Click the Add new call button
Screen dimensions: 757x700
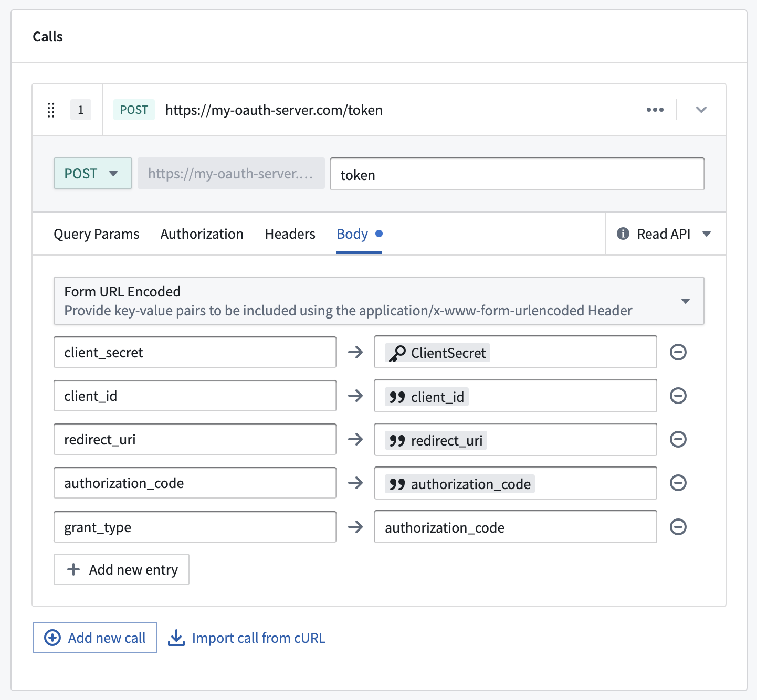[95, 638]
